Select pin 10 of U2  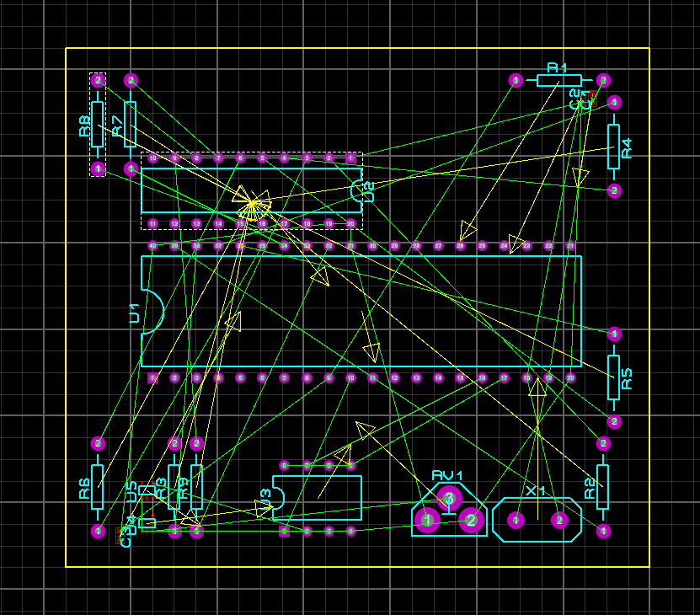pos(152,158)
